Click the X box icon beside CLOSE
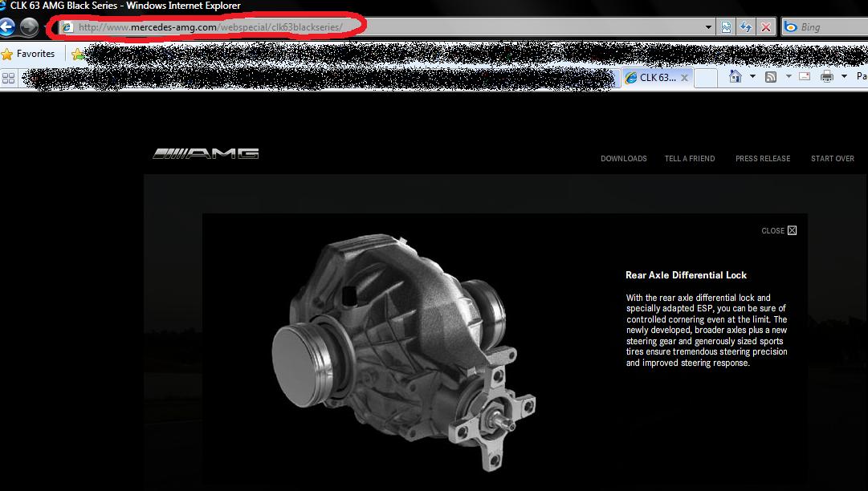This screenshot has height=491, width=868. click(793, 230)
